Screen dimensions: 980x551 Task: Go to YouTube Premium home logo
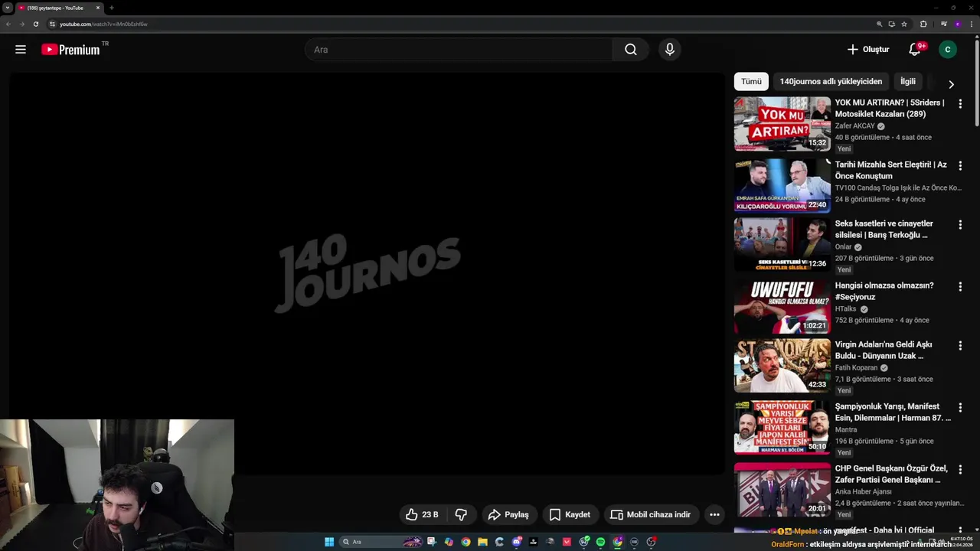(70, 49)
